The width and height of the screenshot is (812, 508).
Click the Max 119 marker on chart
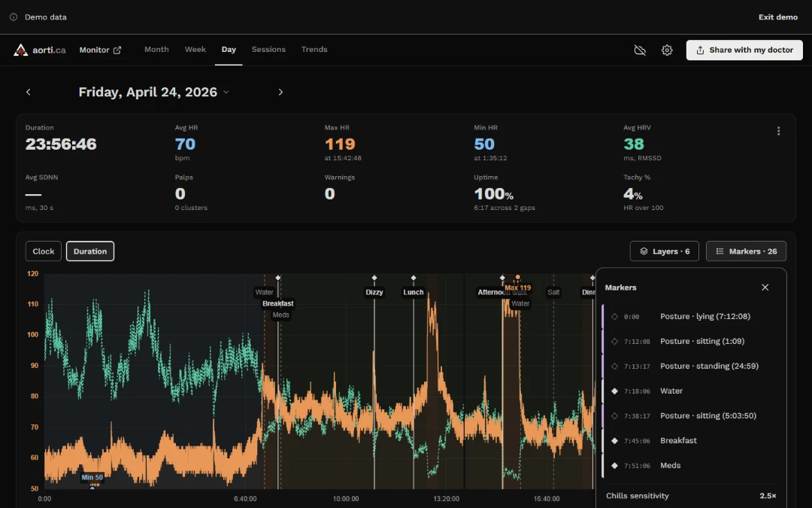[518, 287]
